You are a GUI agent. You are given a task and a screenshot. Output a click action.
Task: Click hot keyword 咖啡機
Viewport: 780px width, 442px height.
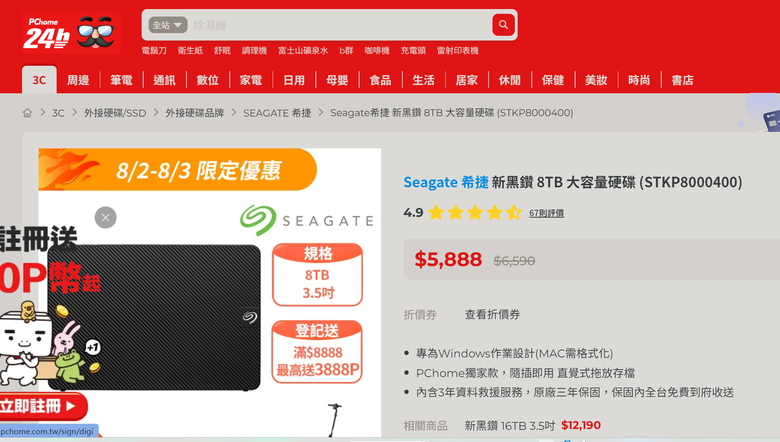(377, 51)
